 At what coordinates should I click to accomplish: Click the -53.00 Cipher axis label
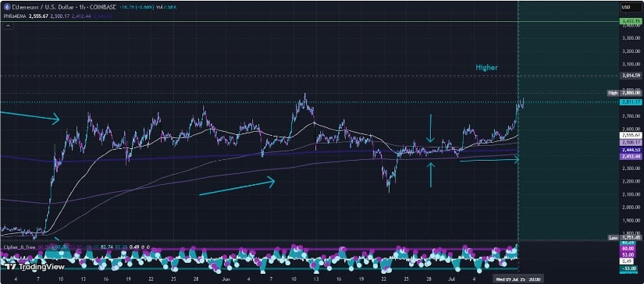click(x=629, y=269)
